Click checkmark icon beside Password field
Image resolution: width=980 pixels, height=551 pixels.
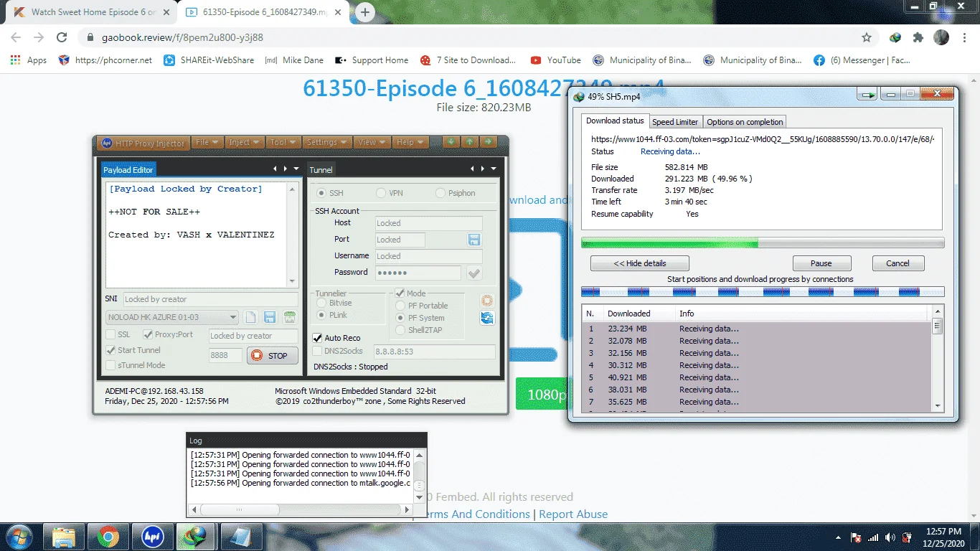click(x=474, y=273)
